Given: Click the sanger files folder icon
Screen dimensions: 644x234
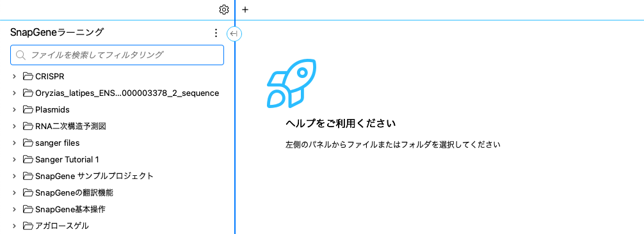Looking at the screenshot, I should pyautogui.click(x=28, y=143).
